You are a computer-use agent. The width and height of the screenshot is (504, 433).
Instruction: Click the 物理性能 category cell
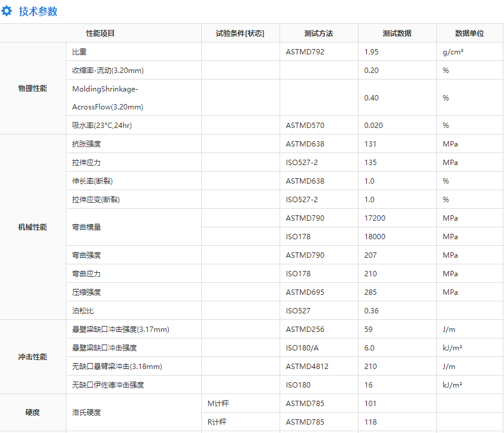click(33, 89)
